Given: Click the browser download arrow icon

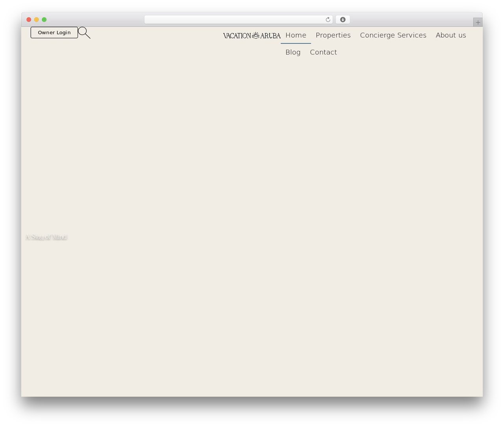Looking at the screenshot, I should click(x=343, y=20).
